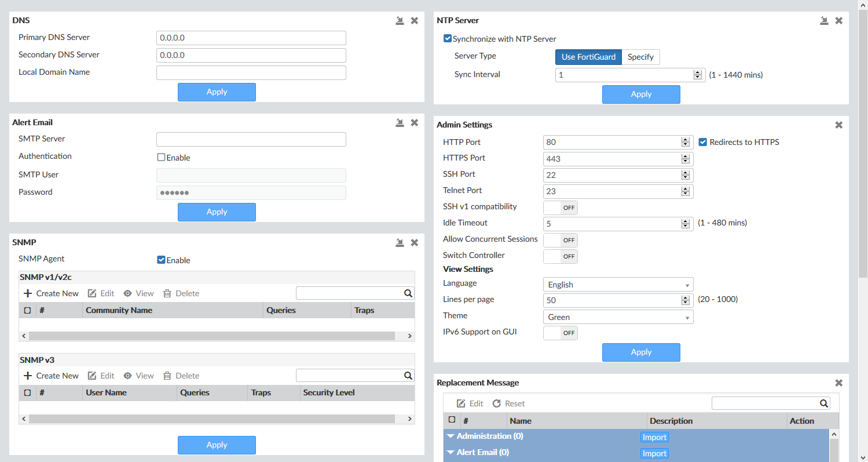The height and width of the screenshot is (462, 868).
Task: Turn on Allow Concurrent Sessions toggle
Action: click(561, 240)
